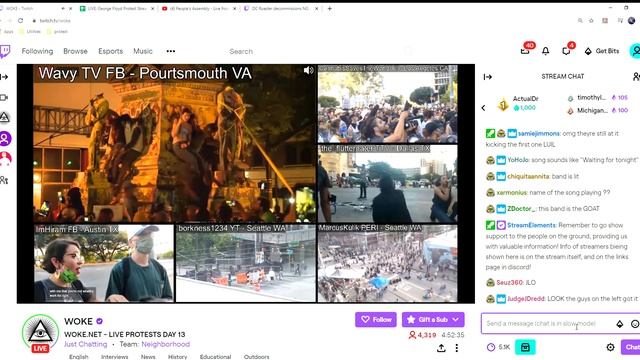Click the friends icon in left sidebar
The width and height of the screenshot is (640, 360).
tap(4, 180)
